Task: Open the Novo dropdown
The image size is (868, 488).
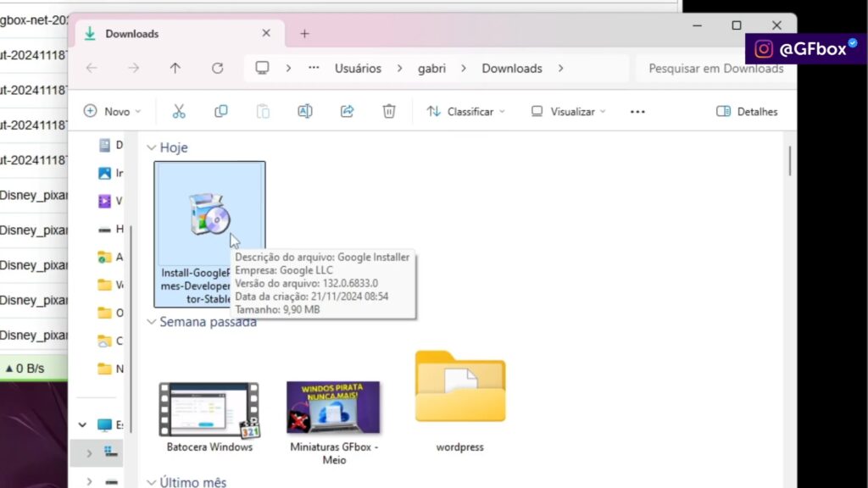Action: click(x=113, y=112)
